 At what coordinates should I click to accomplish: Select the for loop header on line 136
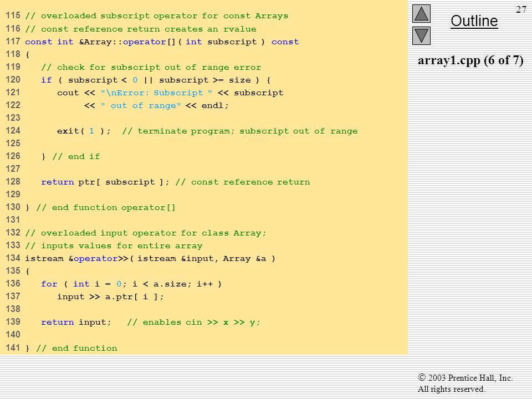tap(131, 284)
